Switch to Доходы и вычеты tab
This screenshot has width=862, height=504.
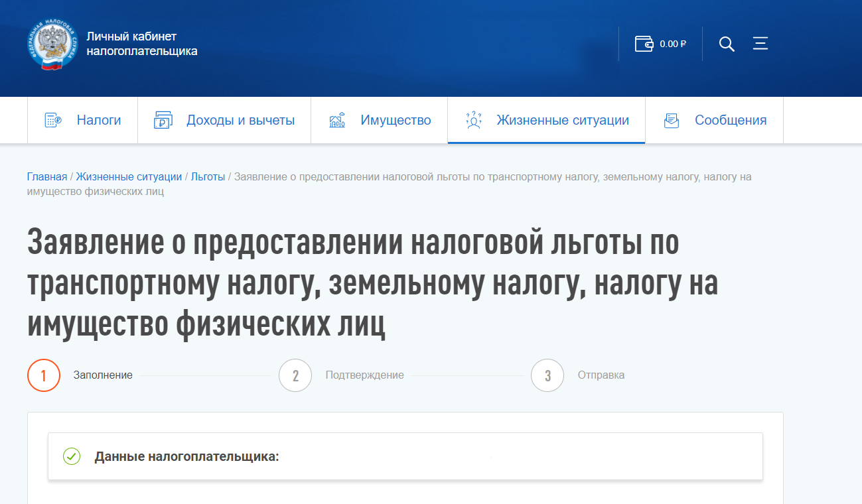point(224,120)
